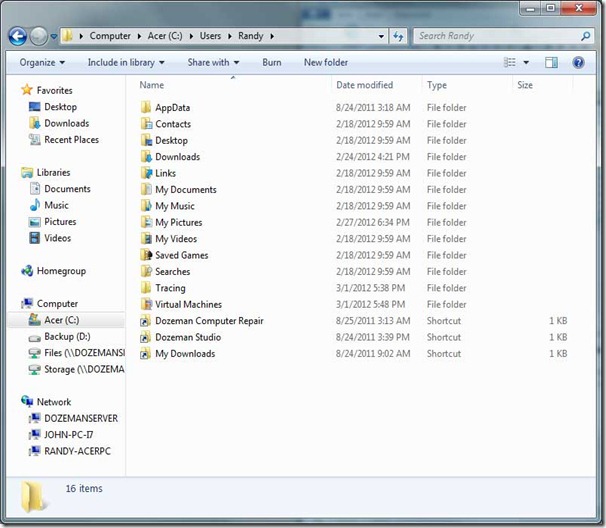Select the Dozeman Studio shortcut

pyautogui.click(x=188, y=337)
